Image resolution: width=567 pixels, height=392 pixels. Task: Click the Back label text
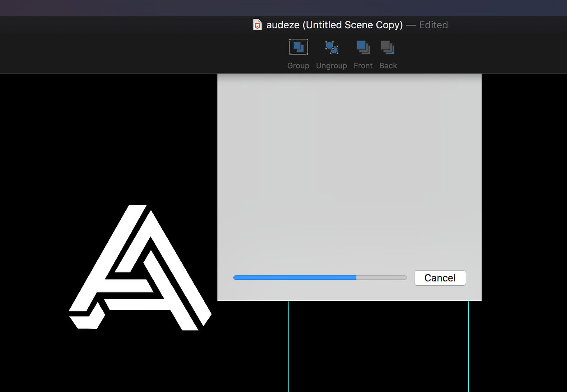tap(388, 66)
